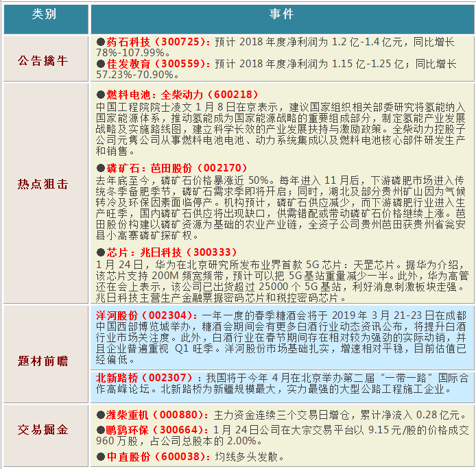Image resolution: width=476 pixels, height=469 pixels.
Task: Select the 题材前瞻 category cell
Action: point(46,354)
